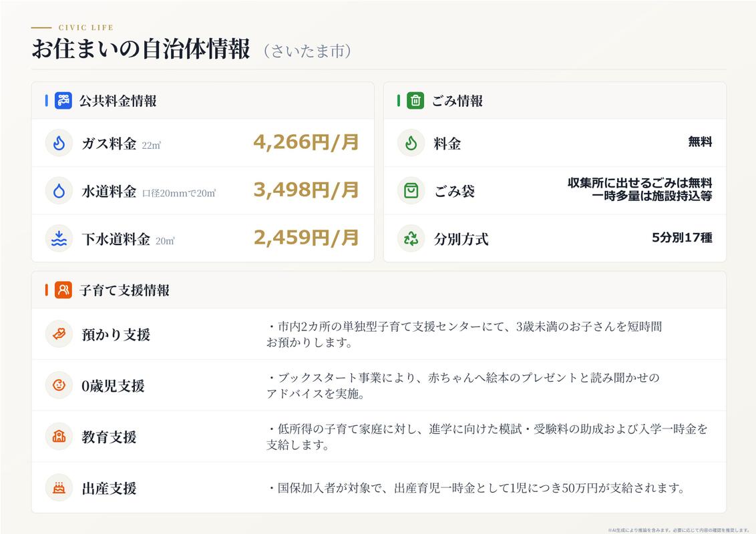The width and height of the screenshot is (756, 534).
Task: Click the blue flame icon for ガス料金
Action: [x=59, y=143]
